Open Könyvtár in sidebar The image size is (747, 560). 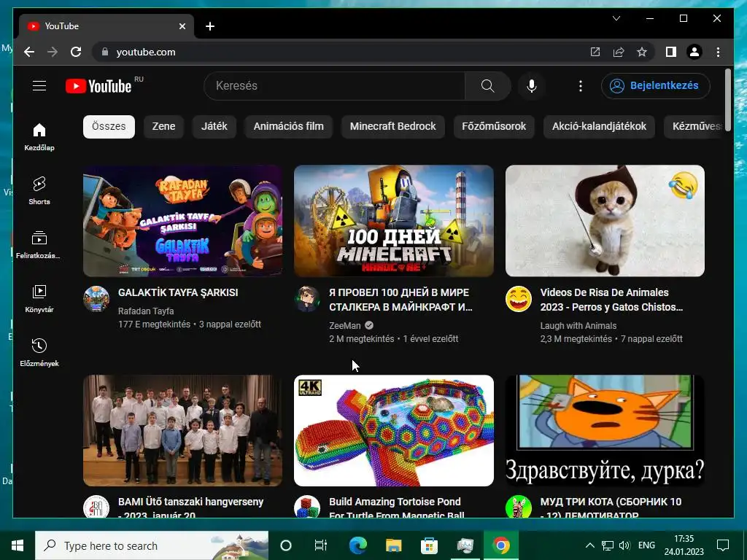click(x=39, y=298)
